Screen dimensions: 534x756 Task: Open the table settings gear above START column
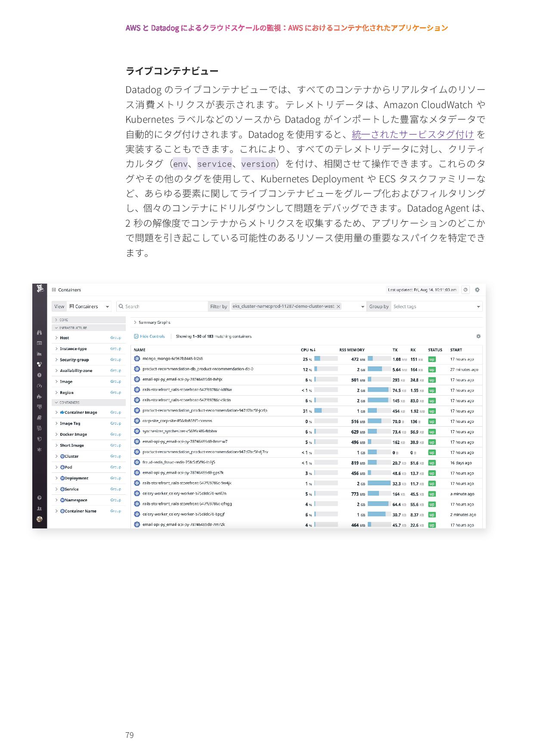click(478, 336)
